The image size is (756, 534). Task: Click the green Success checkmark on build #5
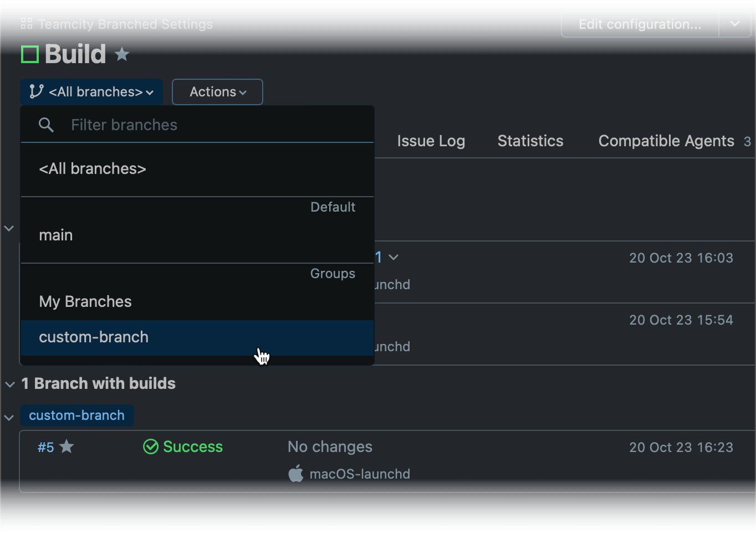150,446
